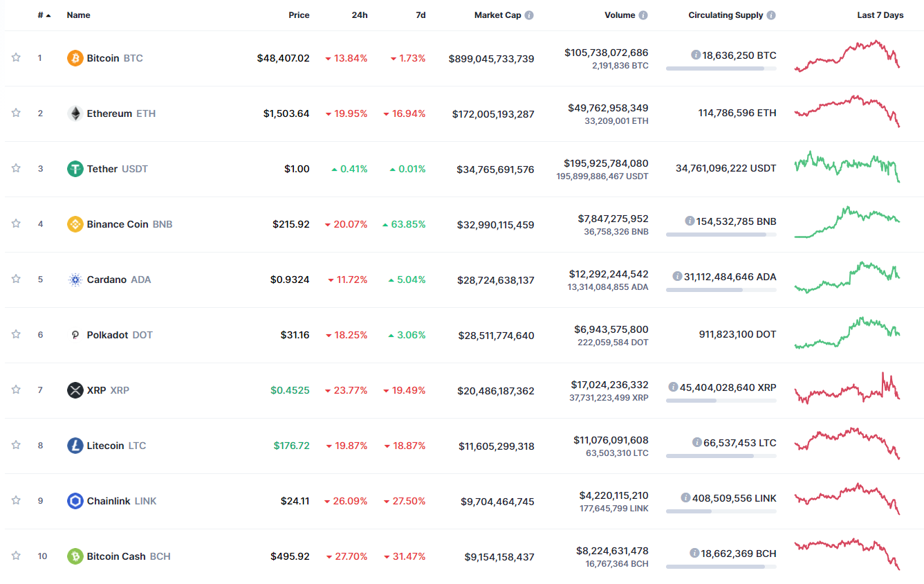Click the Litecoin price $176.72
924x584 pixels.
pos(292,446)
